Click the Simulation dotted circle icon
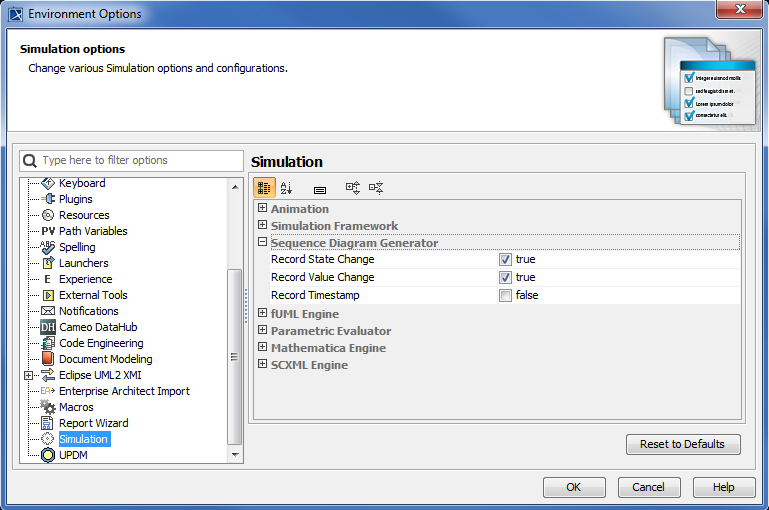 pos(48,439)
